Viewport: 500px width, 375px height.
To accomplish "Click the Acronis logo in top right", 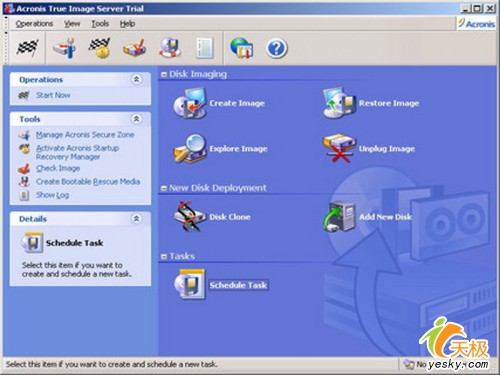I will tap(476, 24).
